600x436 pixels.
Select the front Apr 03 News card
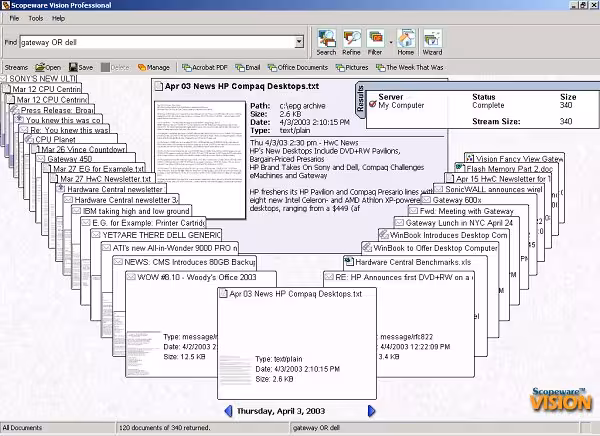tap(297, 343)
